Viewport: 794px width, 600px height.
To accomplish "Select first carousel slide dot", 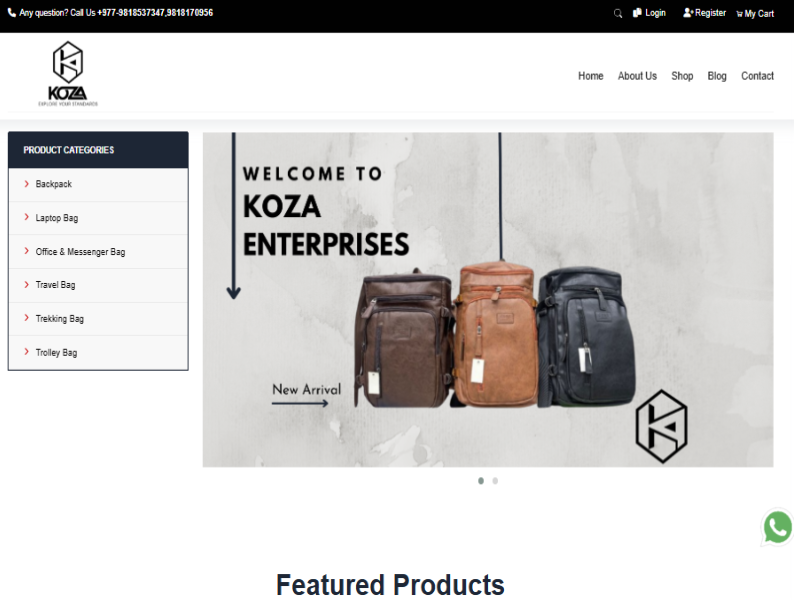I will point(481,481).
